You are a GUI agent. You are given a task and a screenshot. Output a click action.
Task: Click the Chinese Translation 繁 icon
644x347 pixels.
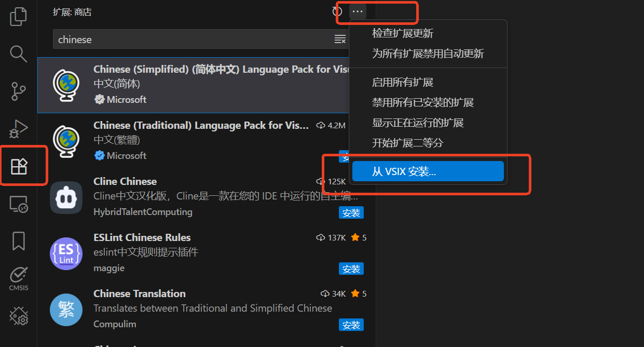pyautogui.click(x=66, y=310)
